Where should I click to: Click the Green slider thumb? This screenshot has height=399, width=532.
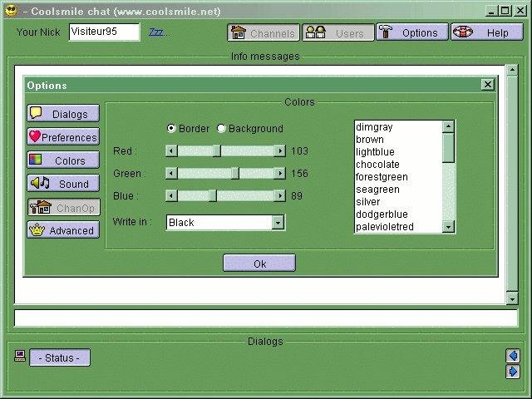(x=235, y=174)
